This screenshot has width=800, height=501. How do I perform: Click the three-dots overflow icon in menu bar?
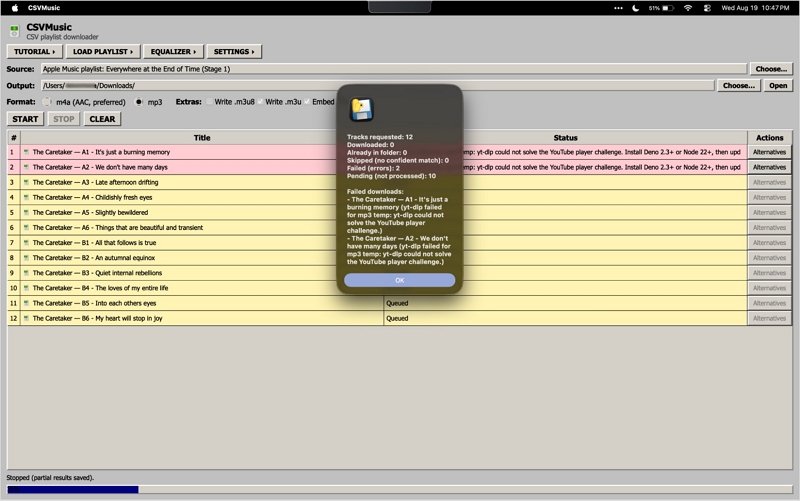[x=618, y=8]
